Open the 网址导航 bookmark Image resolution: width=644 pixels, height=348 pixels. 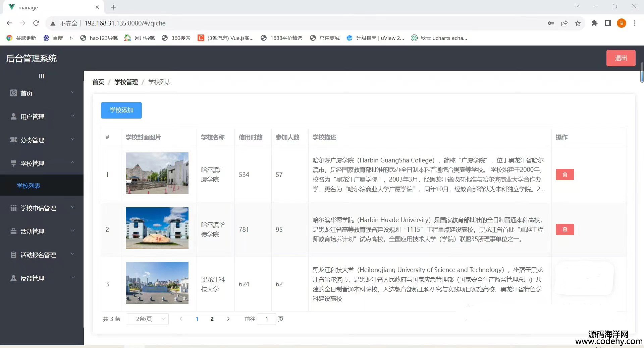pyautogui.click(x=140, y=38)
